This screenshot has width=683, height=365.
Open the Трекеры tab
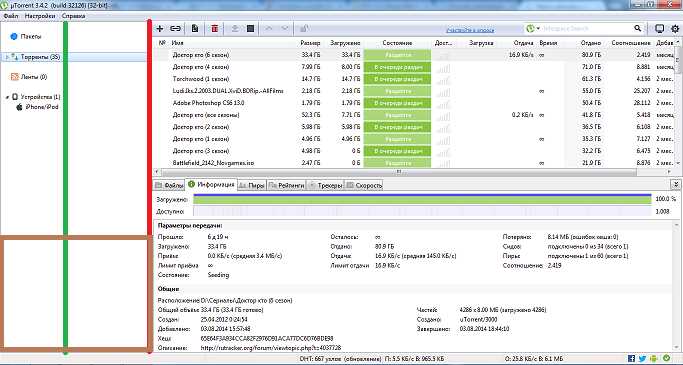(x=325, y=185)
